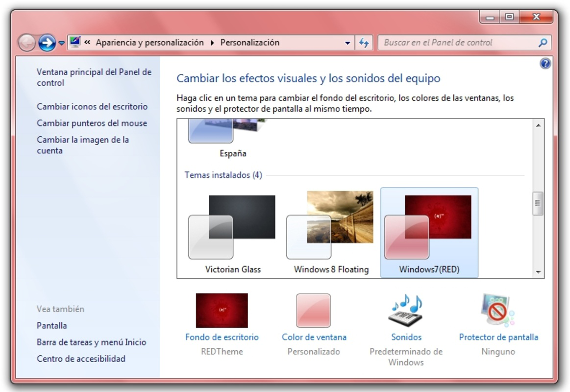Expand the arrow after 'Apariencia y personalización'
Image resolution: width=570 pixels, height=392 pixels.
212,43
